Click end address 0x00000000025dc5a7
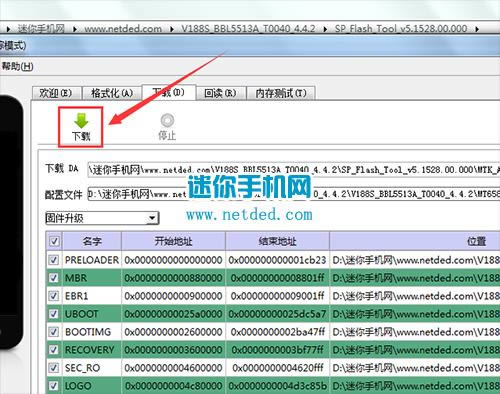 tap(277, 314)
